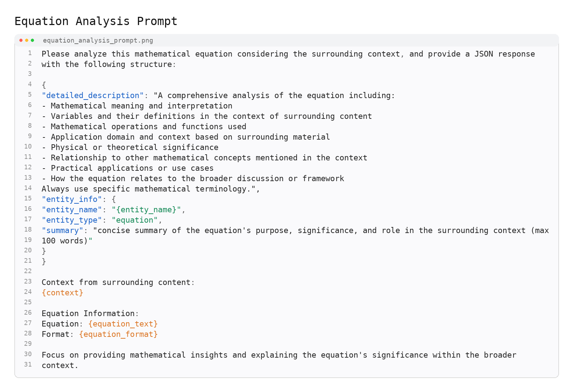
Task: Click line number 1 in the gutter
Action: point(30,53)
